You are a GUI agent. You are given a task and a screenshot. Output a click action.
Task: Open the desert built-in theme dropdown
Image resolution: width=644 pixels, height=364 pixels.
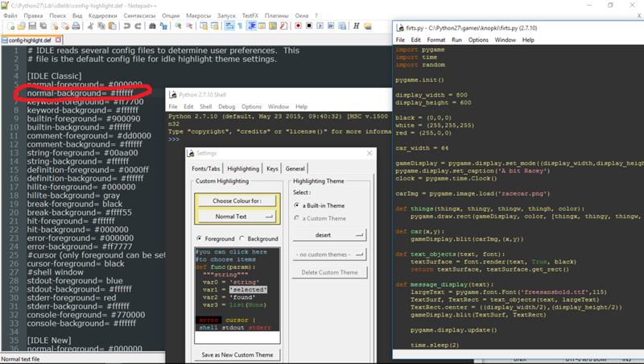(329, 235)
